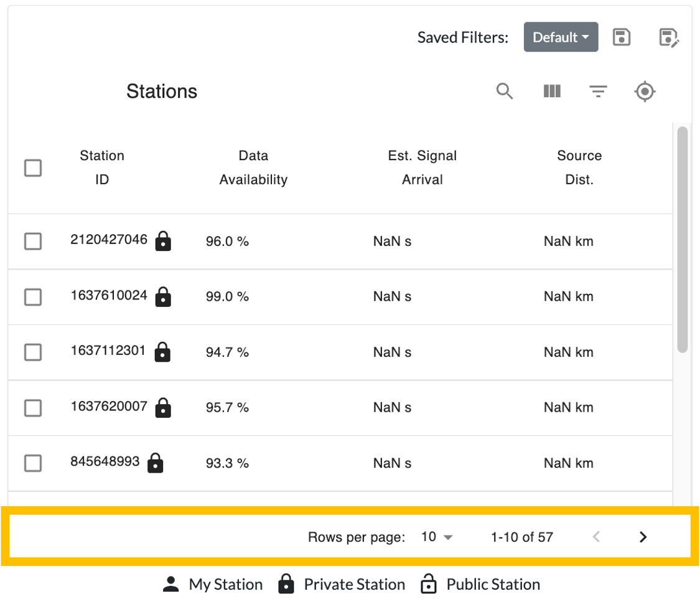Screen dimensions: 700x604
Task: Check the box for station 1637610024
Action: [33, 297]
